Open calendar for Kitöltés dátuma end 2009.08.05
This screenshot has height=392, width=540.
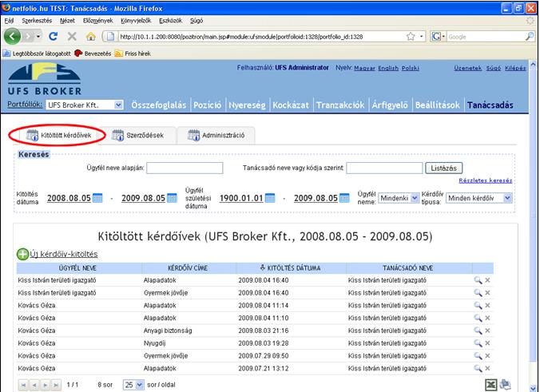(172, 198)
